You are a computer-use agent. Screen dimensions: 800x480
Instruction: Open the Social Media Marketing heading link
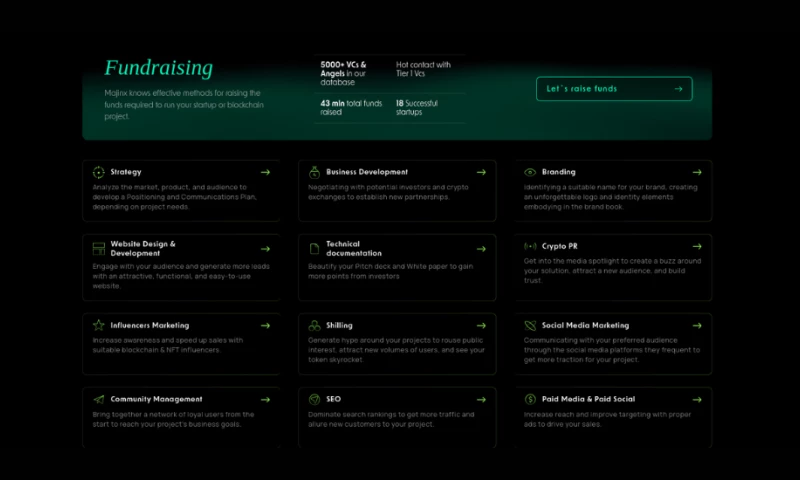(585, 325)
